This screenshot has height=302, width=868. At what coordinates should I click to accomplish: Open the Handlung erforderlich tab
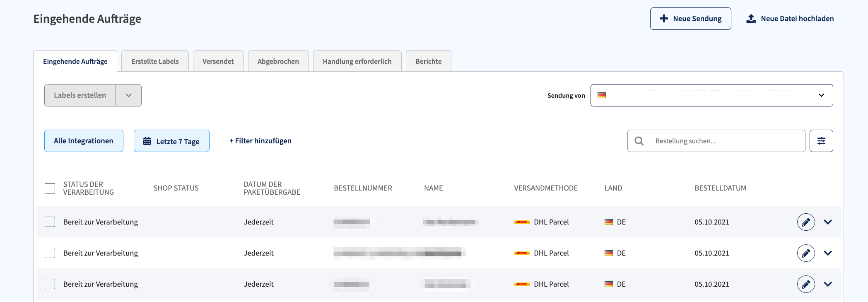[x=357, y=61]
